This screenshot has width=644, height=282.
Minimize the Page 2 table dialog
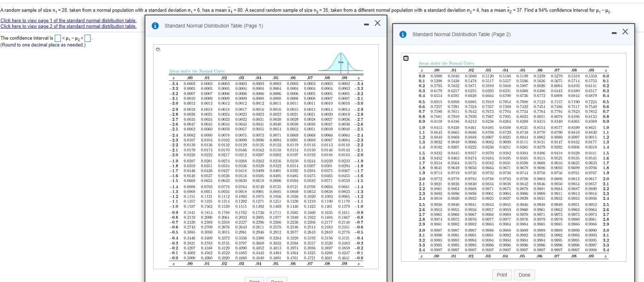(x=614, y=33)
